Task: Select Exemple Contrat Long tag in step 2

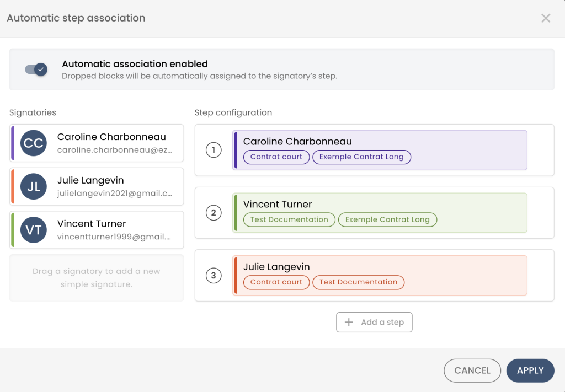Action: [387, 219]
